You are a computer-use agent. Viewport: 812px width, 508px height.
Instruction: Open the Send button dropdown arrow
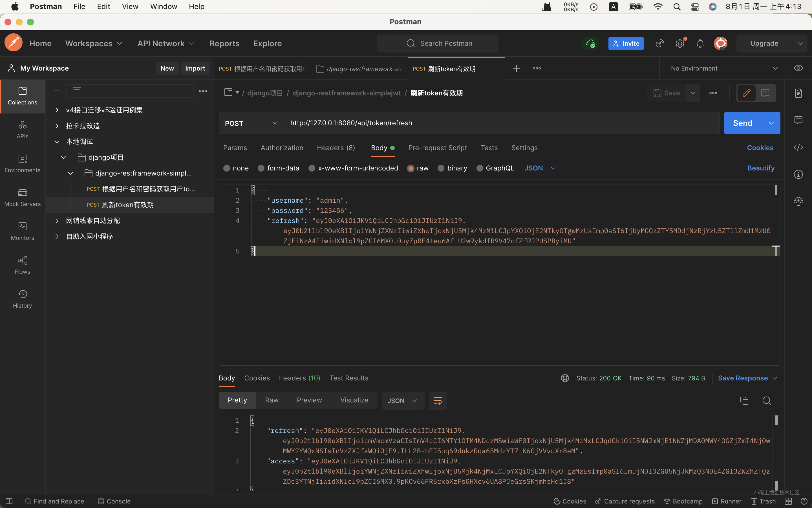coord(771,123)
